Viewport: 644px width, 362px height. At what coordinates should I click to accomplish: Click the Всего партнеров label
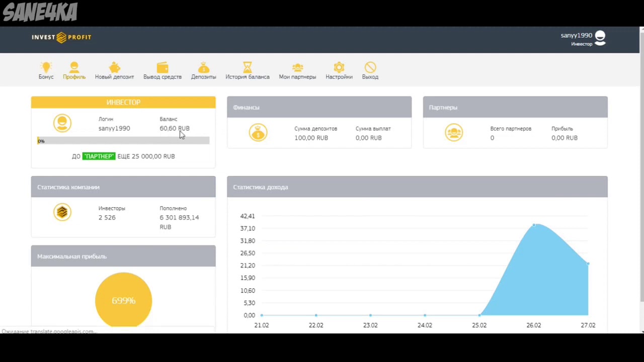click(511, 129)
